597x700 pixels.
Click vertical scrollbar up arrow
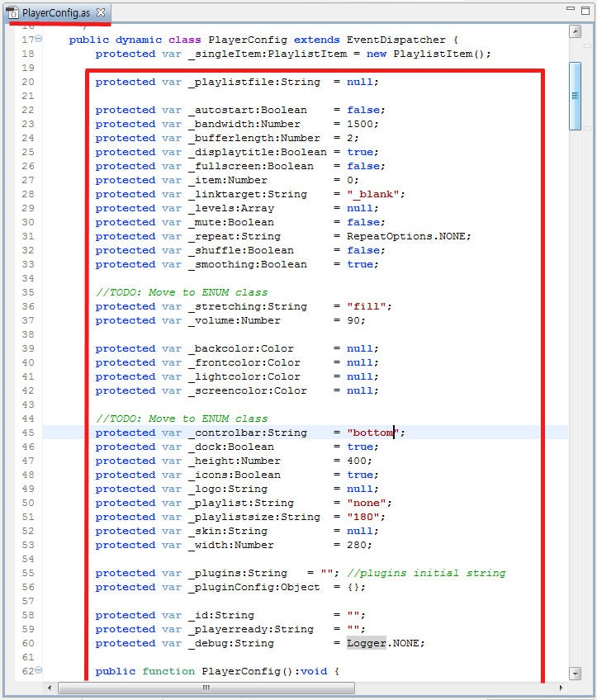click(576, 31)
